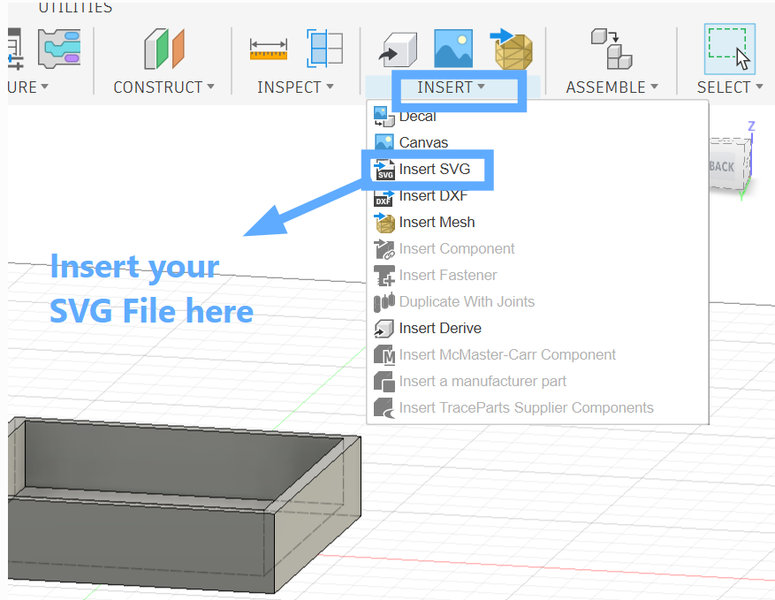The height and width of the screenshot is (600, 775).
Task: Open the ASSEMBLE dropdown menu
Action: pos(612,87)
